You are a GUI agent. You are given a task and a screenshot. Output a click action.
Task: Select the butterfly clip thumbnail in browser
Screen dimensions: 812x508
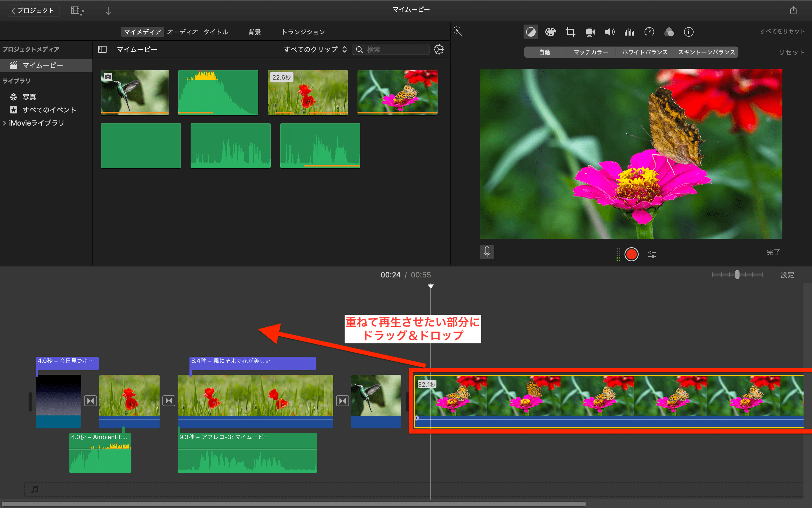(x=397, y=92)
